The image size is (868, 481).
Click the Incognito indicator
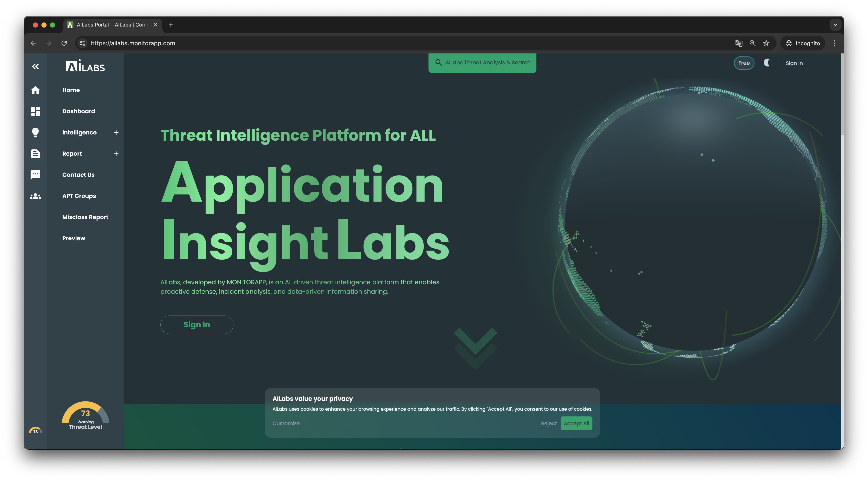(803, 43)
